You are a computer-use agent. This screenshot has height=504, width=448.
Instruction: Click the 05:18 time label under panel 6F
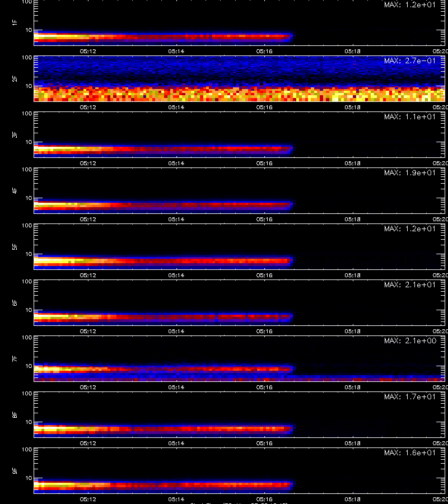click(353, 331)
